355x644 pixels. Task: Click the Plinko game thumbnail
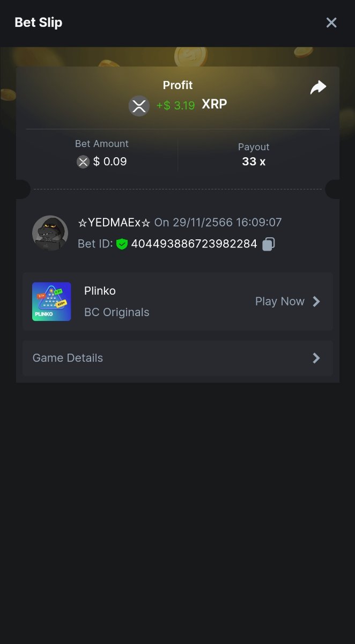51,302
